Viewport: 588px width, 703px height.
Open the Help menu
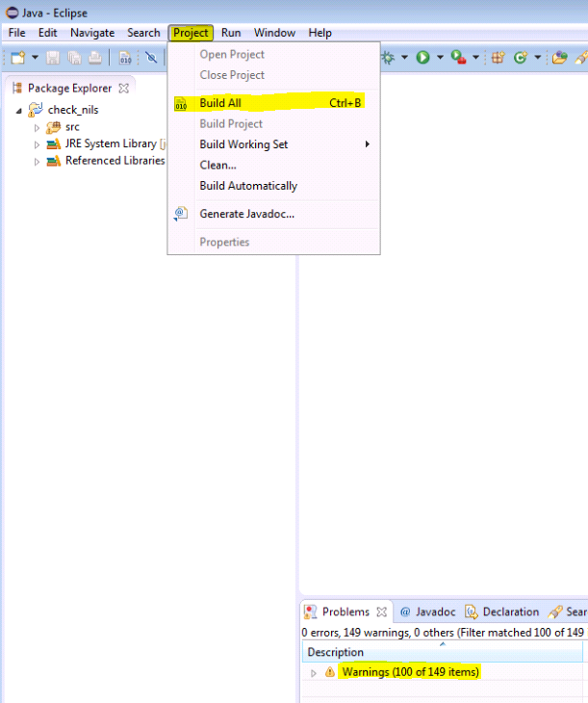(x=320, y=33)
